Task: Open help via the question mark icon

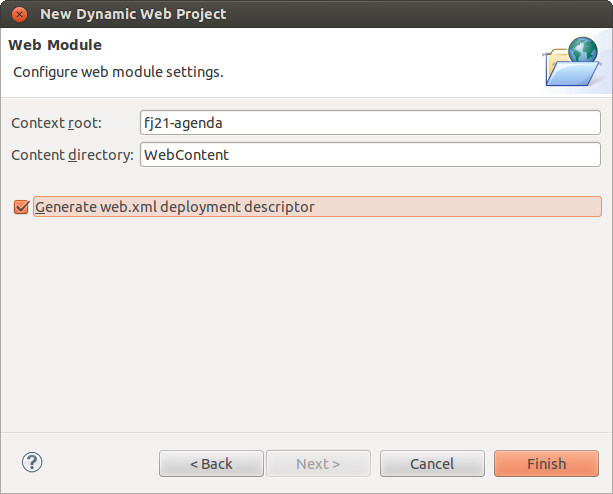Action: click(32, 462)
